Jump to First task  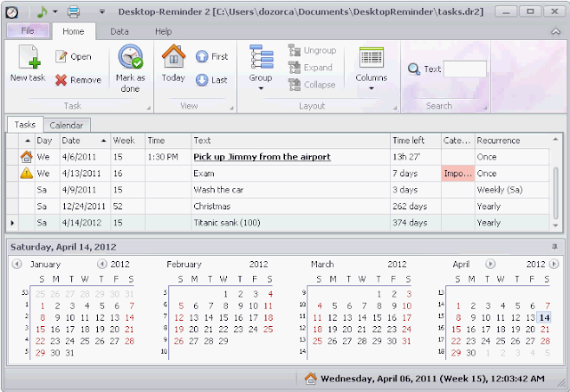click(212, 56)
